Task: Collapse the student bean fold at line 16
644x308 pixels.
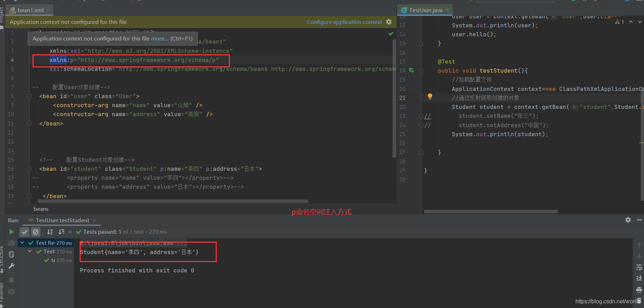Action: point(29,169)
